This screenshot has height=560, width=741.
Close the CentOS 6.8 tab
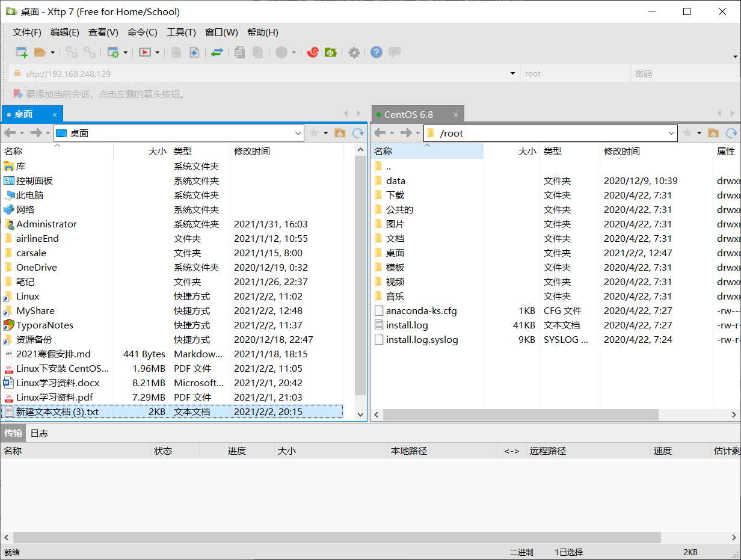(x=456, y=114)
